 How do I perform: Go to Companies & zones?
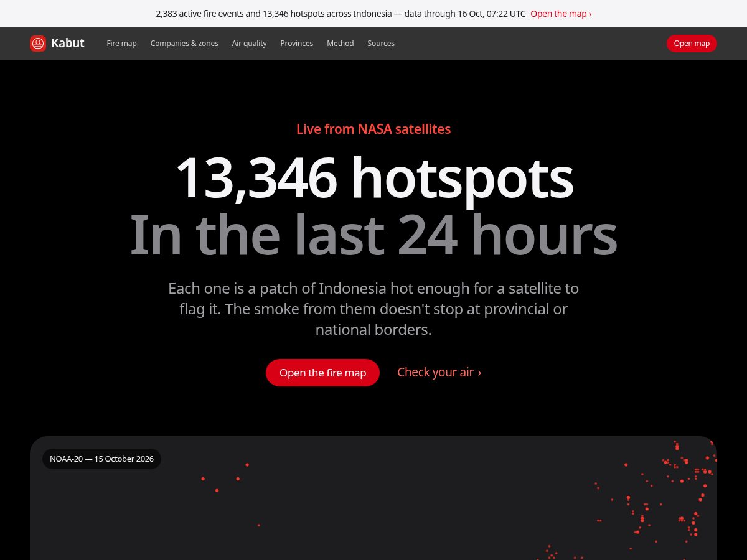[x=184, y=44]
